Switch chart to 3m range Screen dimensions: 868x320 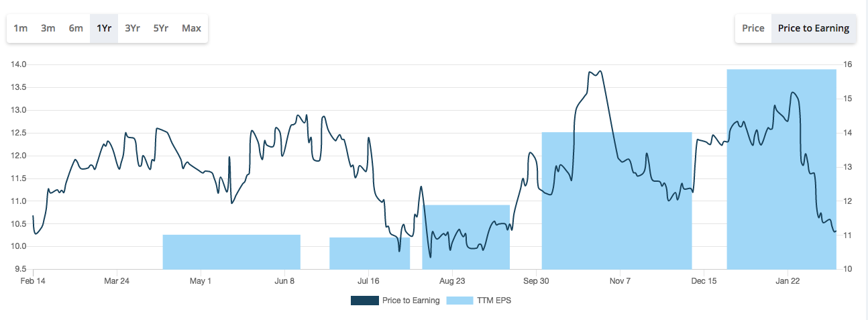(48, 28)
